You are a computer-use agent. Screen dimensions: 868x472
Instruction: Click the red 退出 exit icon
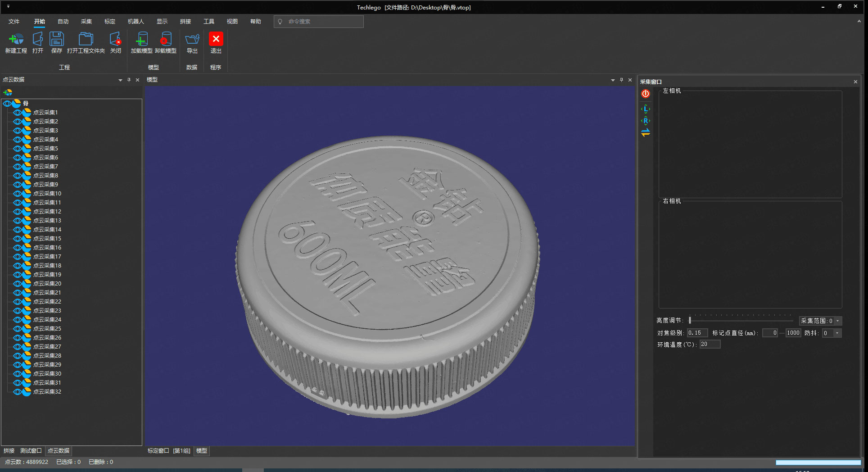[216, 40]
